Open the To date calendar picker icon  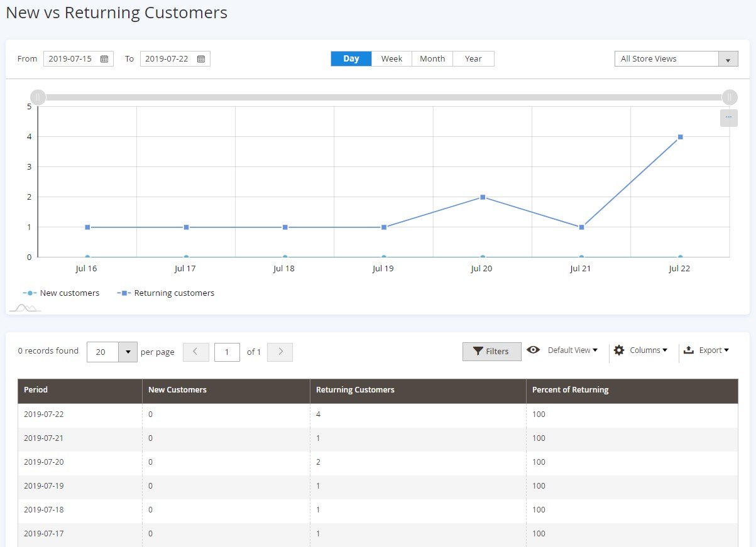pos(201,59)
